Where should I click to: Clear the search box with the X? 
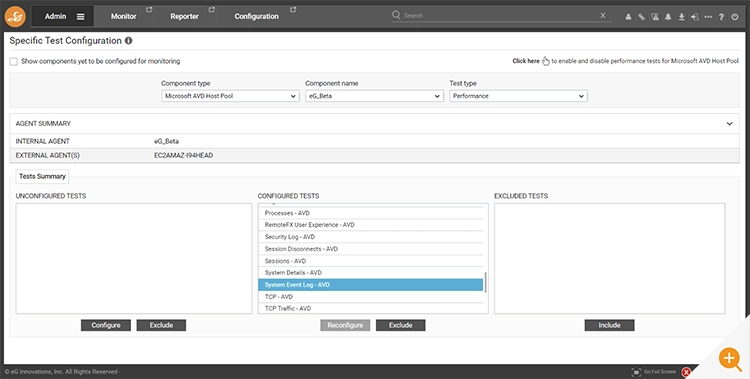[x=603, y=15]
